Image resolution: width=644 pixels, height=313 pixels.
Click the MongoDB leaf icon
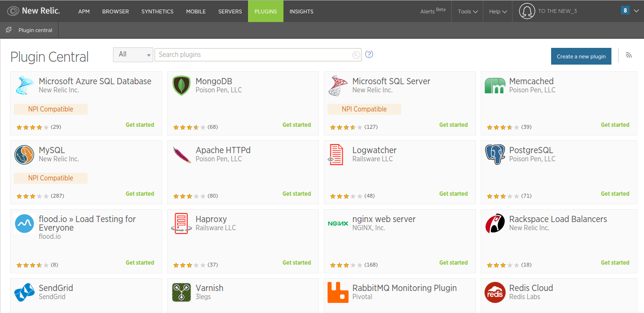(181, 86)
